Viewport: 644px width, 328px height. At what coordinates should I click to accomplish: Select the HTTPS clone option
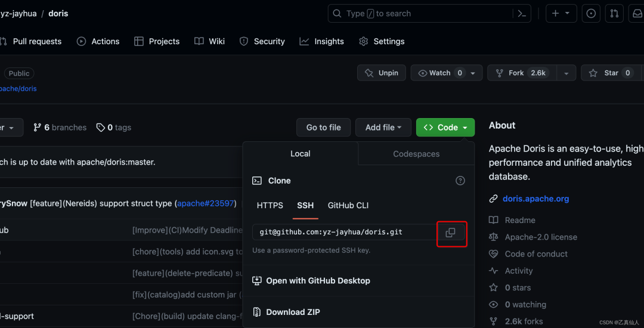click(x=270, y=205)
